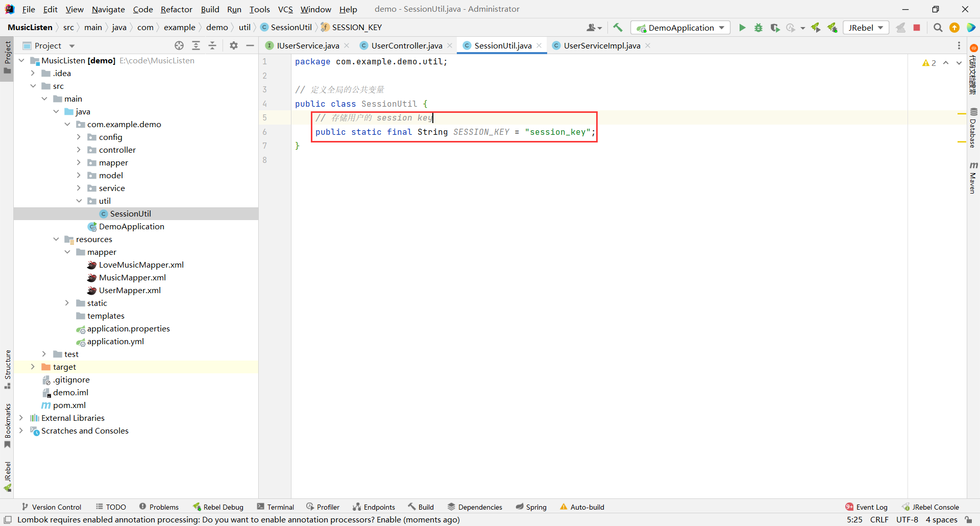Screen dimensions: 980x526
Task: Click warnings indicator showing 2
Action: (929, 63)
